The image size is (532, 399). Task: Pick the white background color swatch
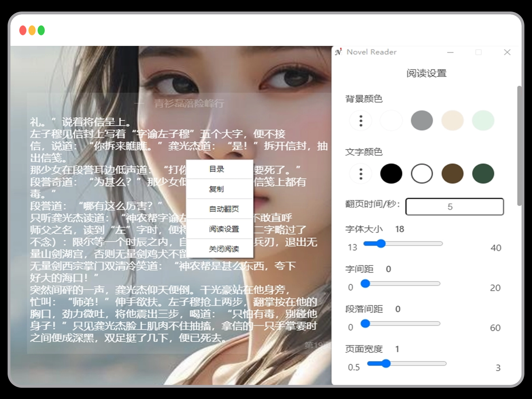[x=391, y=121]
